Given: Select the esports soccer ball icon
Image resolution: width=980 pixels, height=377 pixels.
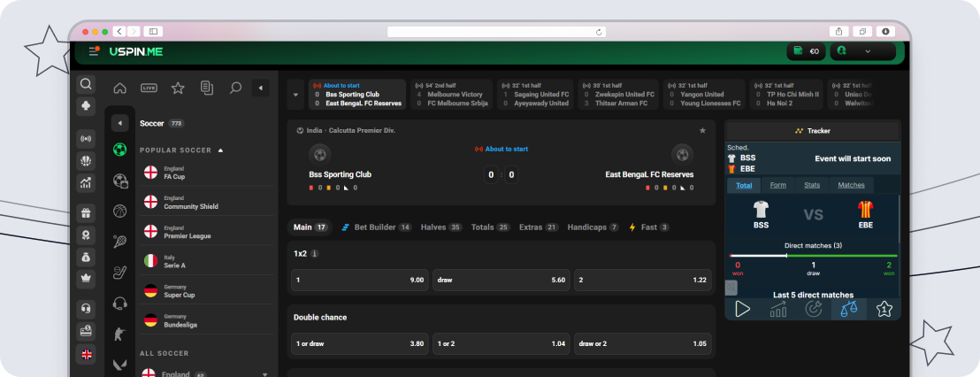Looking at the screenshot, I should pyautogui.click(x=120, y=181).
